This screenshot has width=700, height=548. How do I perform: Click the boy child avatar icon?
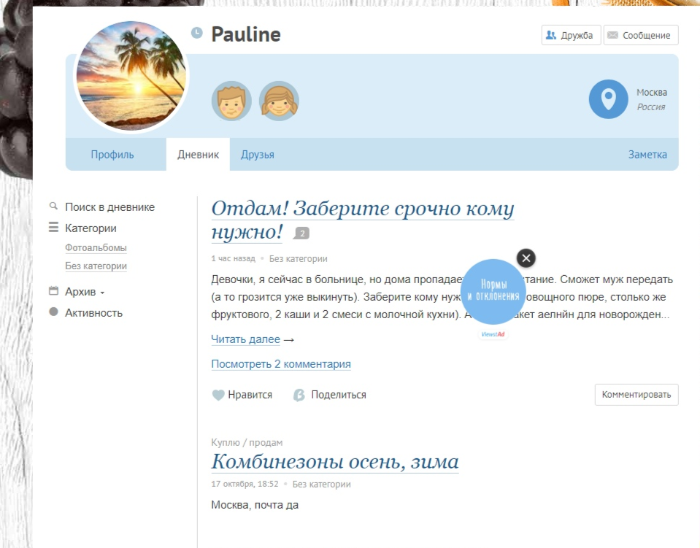coord(231,101)
